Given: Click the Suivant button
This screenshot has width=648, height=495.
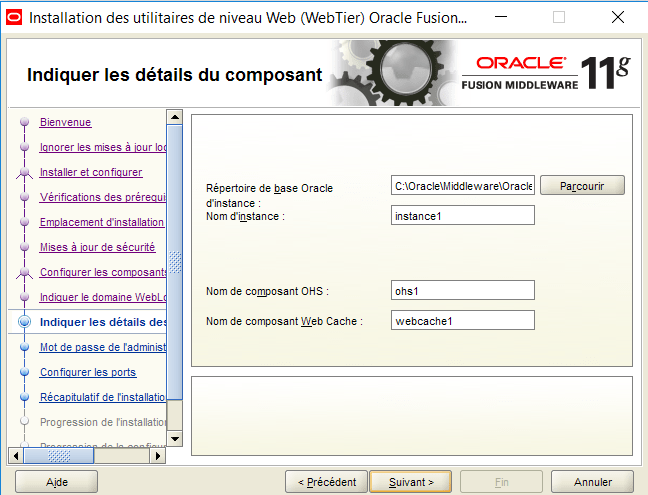Looking at the screenshot, I should [410, 482].
